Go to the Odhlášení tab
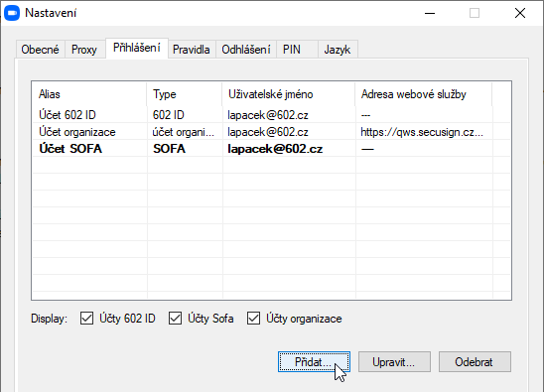544x392 pixels. click(246, 50)
